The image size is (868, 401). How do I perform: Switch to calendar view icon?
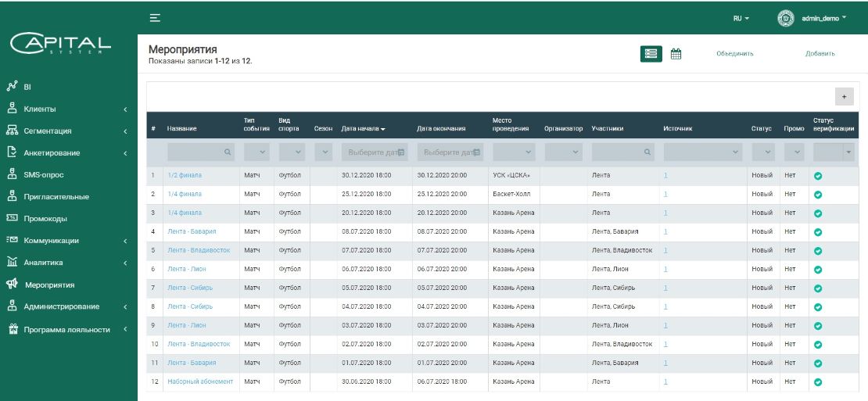point(676,54)
